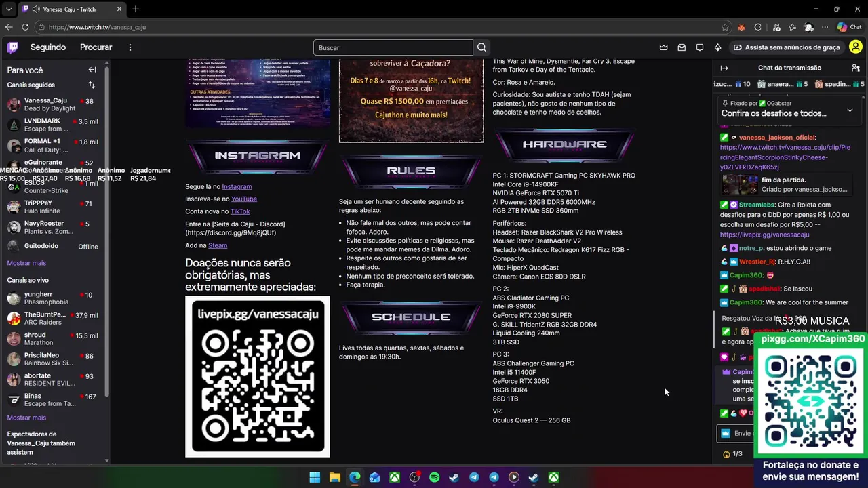
Task: Expand the pinned OGabster chat message
Action: tap(850, 110)
